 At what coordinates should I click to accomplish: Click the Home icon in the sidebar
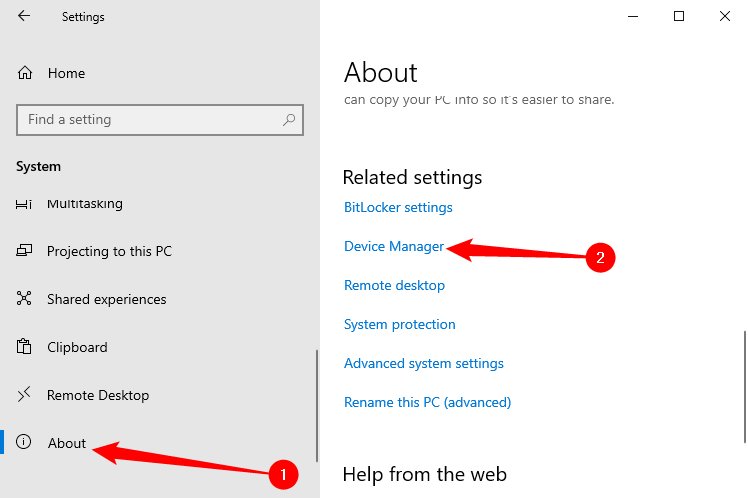[x=26, y=73]
